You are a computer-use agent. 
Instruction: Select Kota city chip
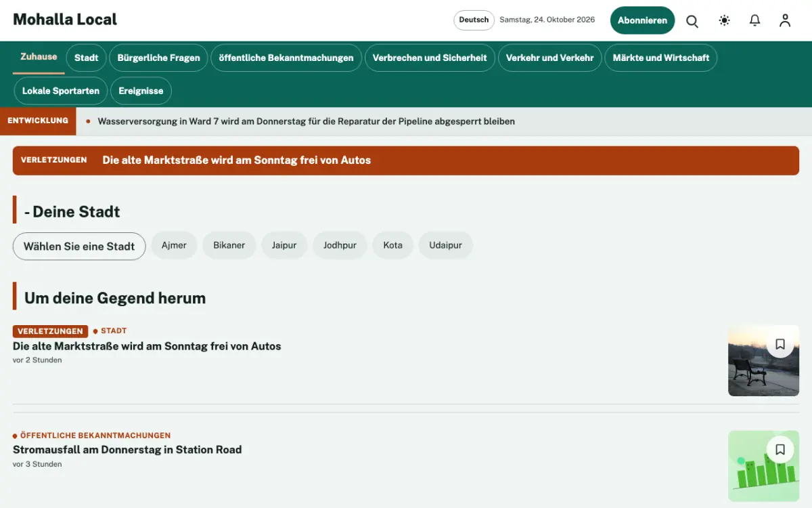click(x=392, y=245)
